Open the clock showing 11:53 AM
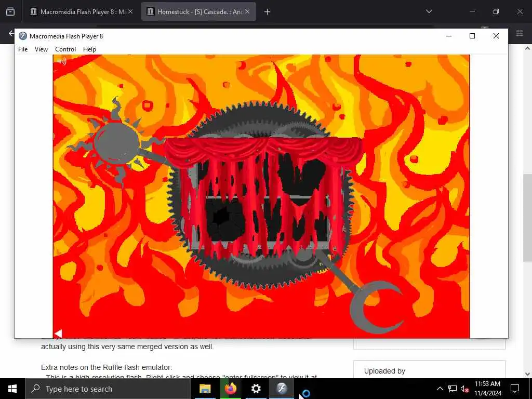 click(487, 389)
